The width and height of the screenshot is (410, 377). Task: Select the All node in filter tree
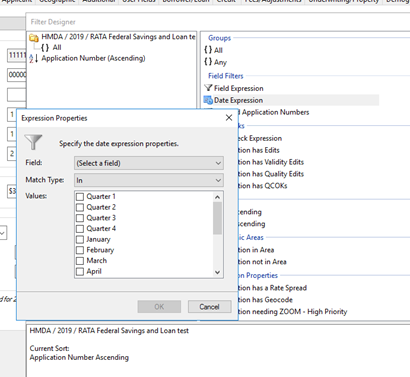point(57,48)
